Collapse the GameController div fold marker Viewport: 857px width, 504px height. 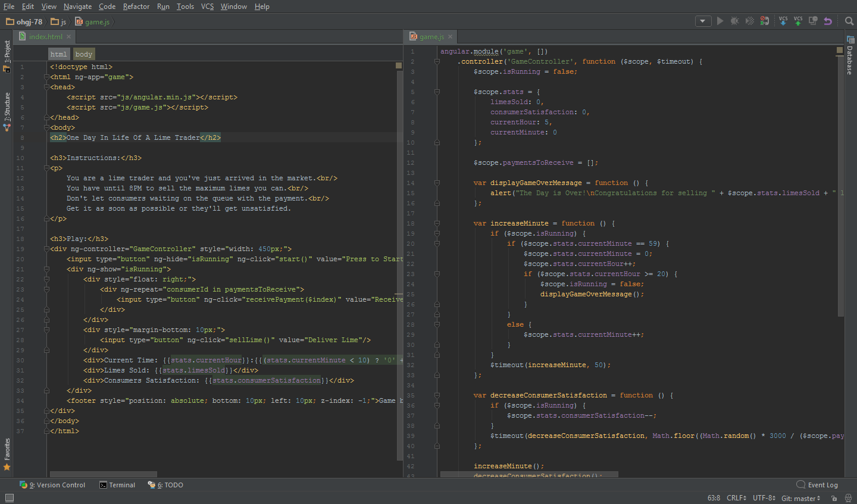tap(46, 249)
